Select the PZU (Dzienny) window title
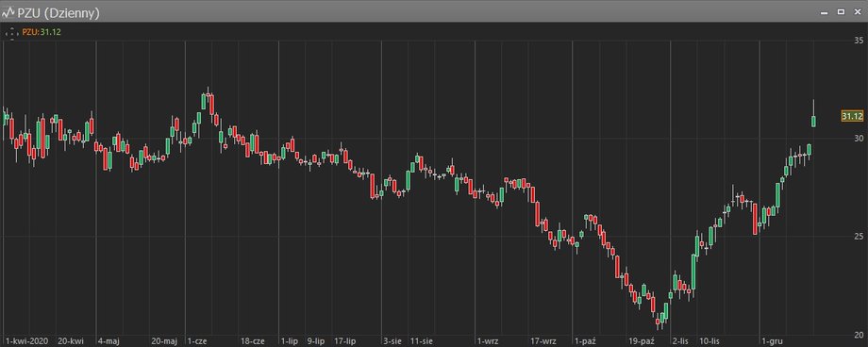 [58, 12]
